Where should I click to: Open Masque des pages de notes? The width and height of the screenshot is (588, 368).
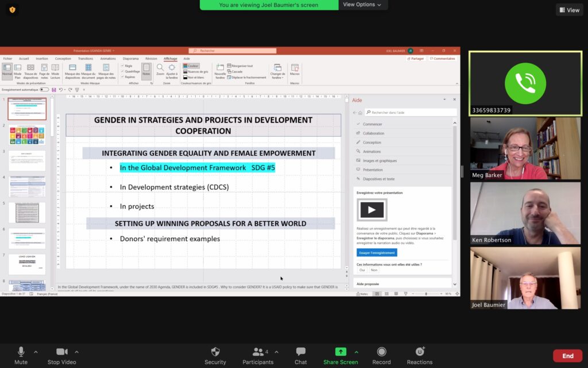pos(106,71)
